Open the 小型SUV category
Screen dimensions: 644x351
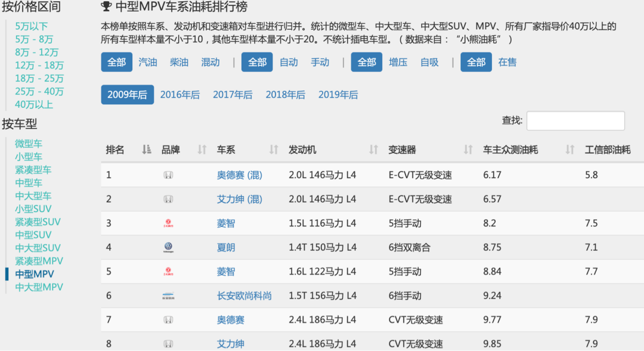(33, 209)
